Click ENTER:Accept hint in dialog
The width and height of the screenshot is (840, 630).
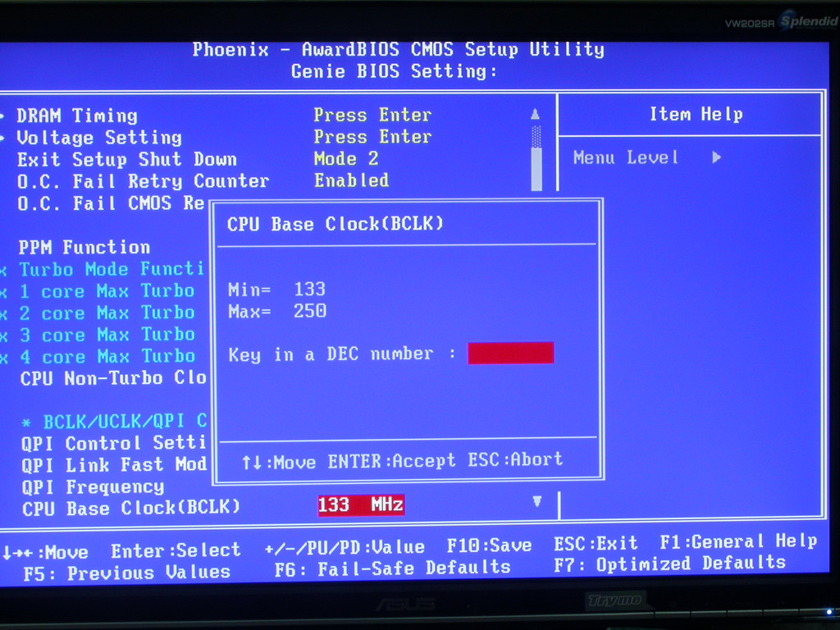pyautogui.click(x=391, y=461)
